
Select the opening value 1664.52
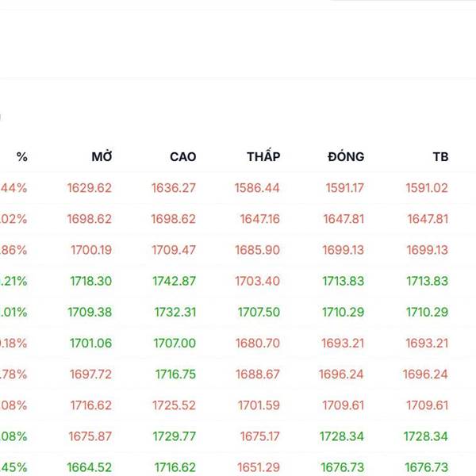90,467
